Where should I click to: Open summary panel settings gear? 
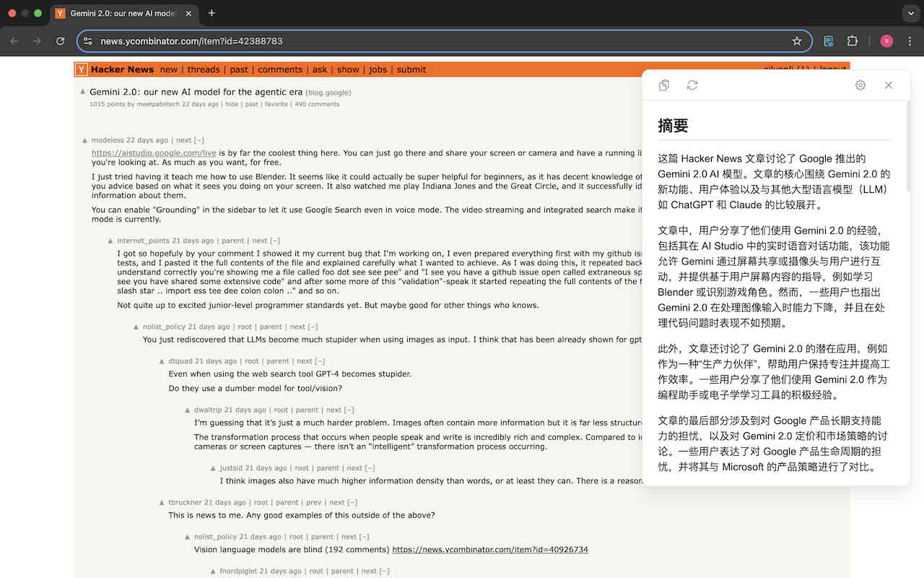pyautogui.click(x=860, y=85)
